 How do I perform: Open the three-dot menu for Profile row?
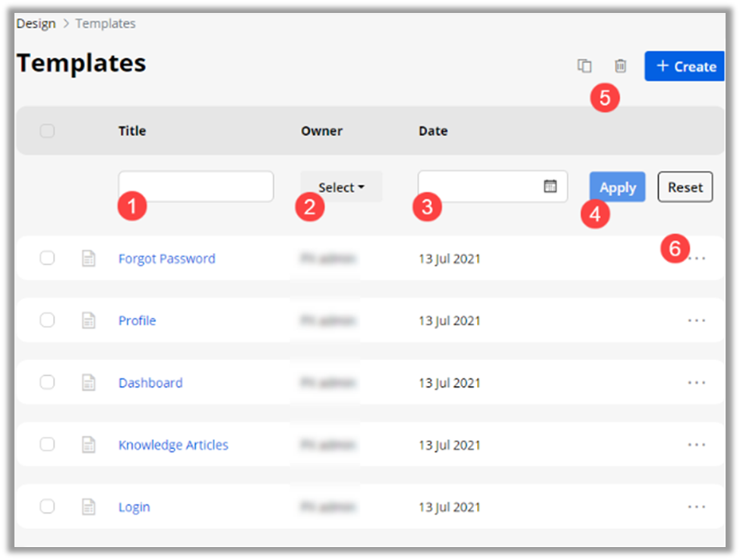point(697,321)
